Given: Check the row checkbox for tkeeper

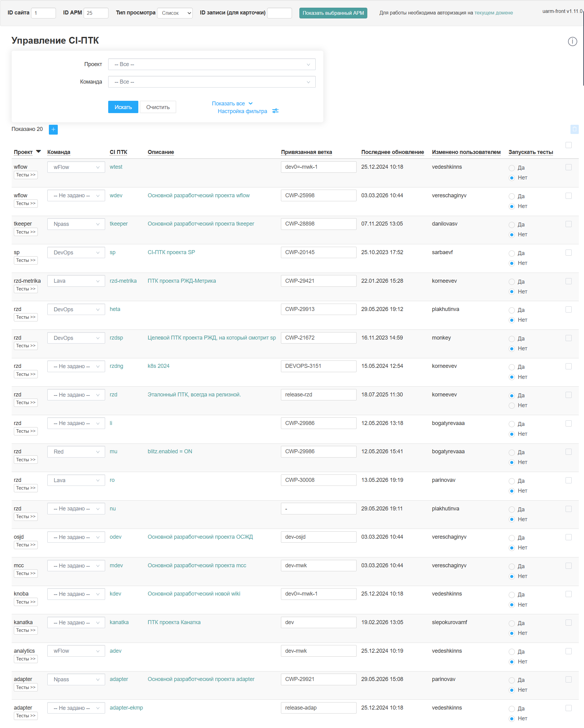Looking at the screenshot, I should 568,224.
